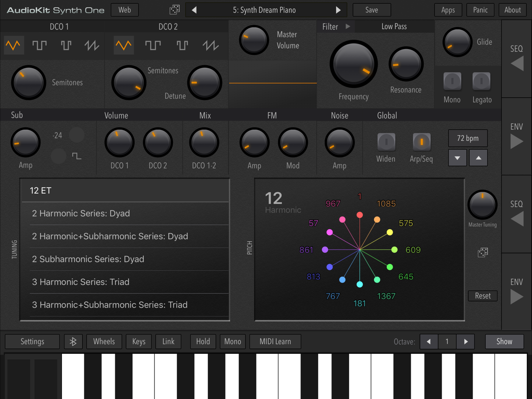
Task: Click lower SEQ left arrow
Action: point(517,219)
